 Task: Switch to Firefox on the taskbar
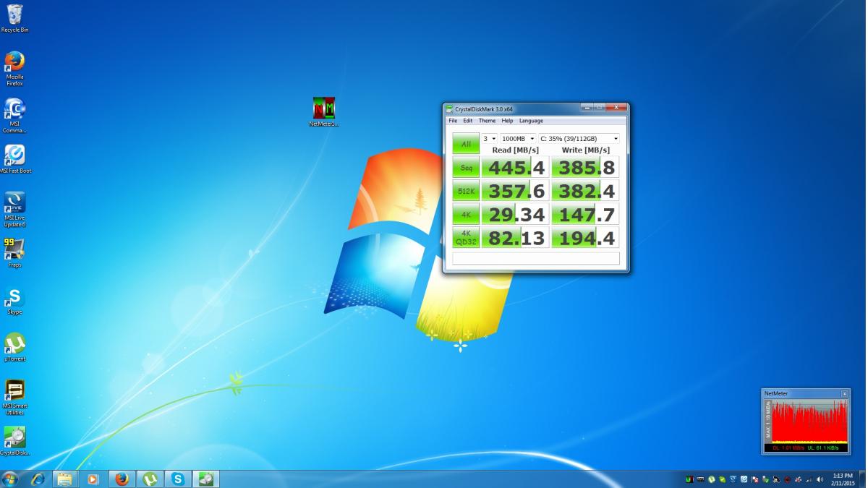pos(121,479)
